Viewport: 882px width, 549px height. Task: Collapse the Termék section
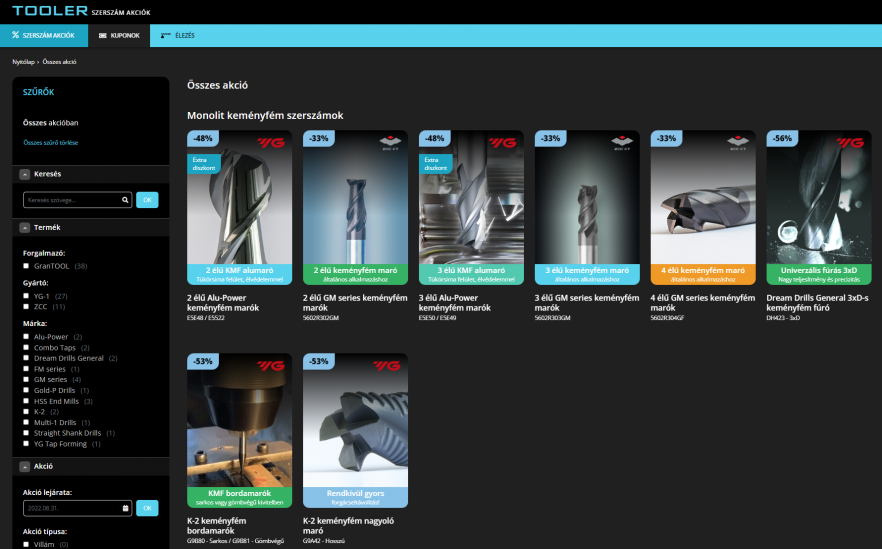click(25, 228)
